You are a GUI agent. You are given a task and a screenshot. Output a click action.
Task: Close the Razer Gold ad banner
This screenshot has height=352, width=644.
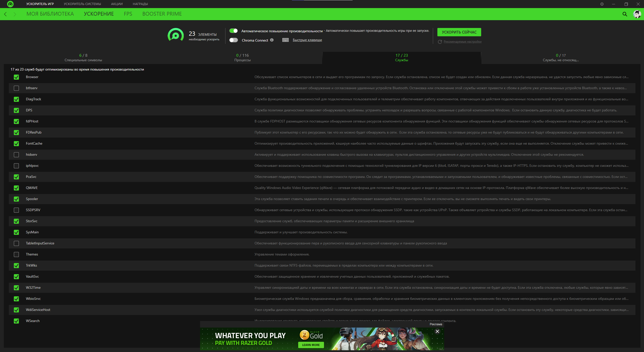click(437, 331)
